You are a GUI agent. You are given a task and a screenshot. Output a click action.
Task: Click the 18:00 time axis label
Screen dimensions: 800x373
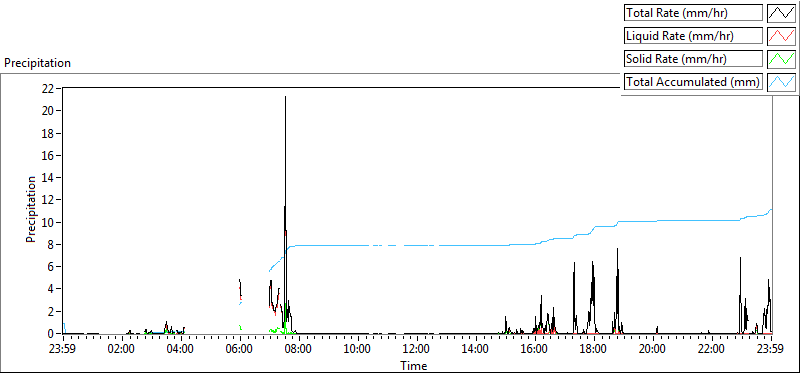[x=594, y=350]
